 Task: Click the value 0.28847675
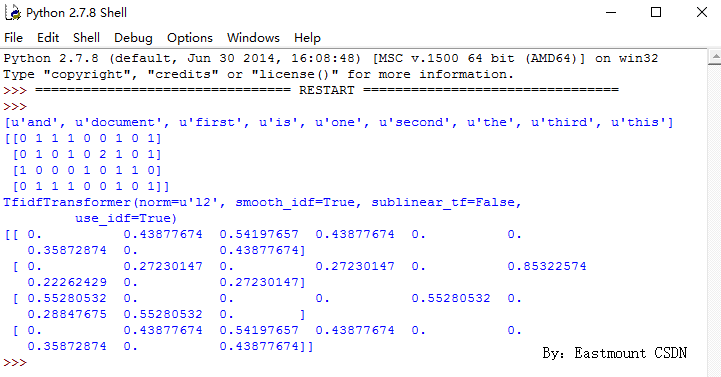pyautogui.click(x=67, y=314)
